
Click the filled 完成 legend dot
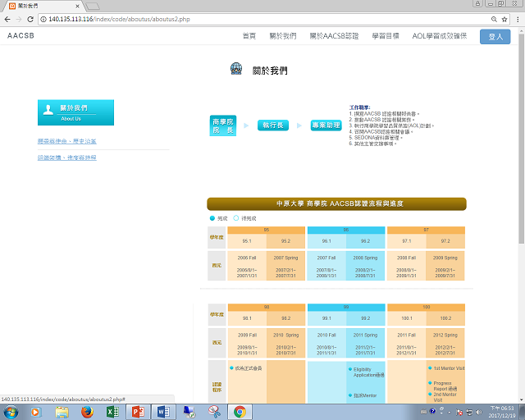pyautogui.click(x=212, y=218)
